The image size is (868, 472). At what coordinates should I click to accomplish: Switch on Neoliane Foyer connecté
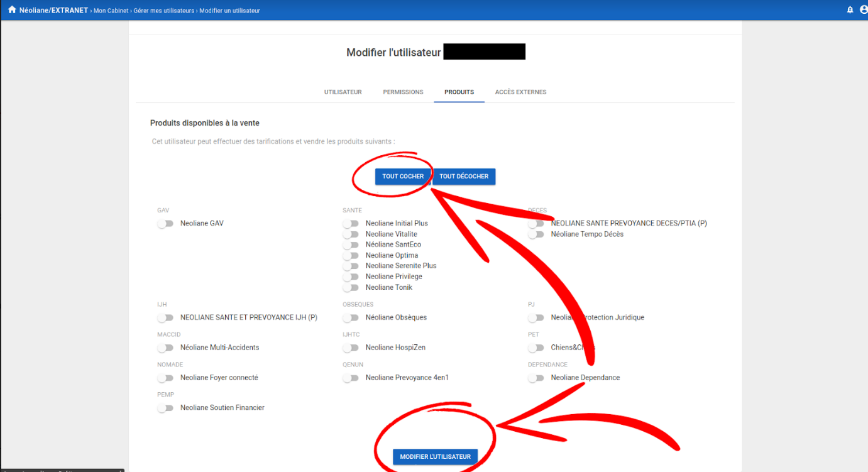pos(165,378)
